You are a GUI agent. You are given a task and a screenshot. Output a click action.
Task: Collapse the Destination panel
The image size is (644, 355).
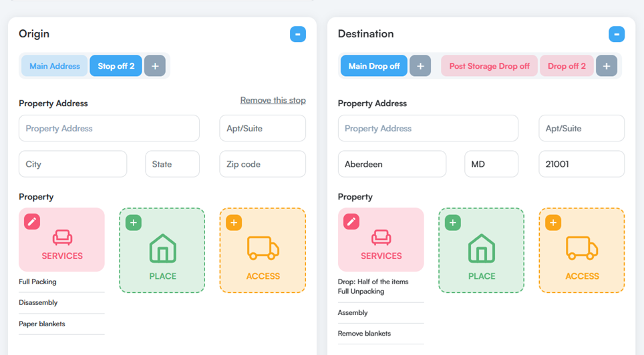coord(617,34)
